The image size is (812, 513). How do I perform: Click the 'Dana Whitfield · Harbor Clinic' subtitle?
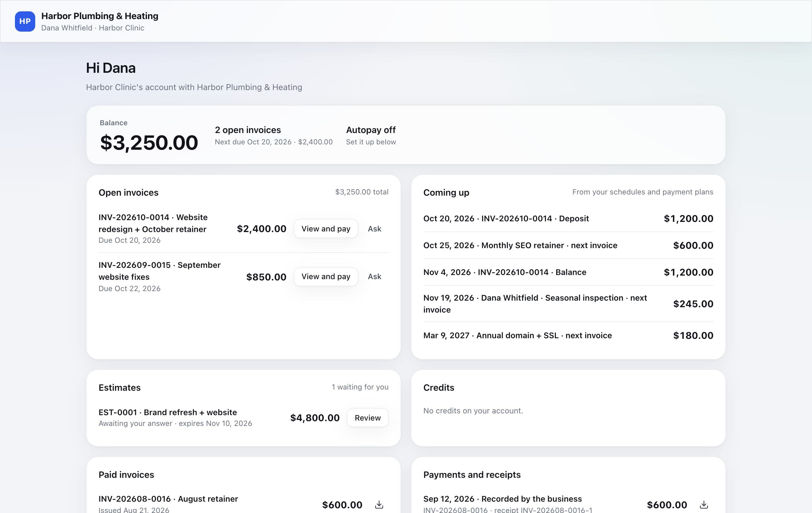(x=93, y=28)
